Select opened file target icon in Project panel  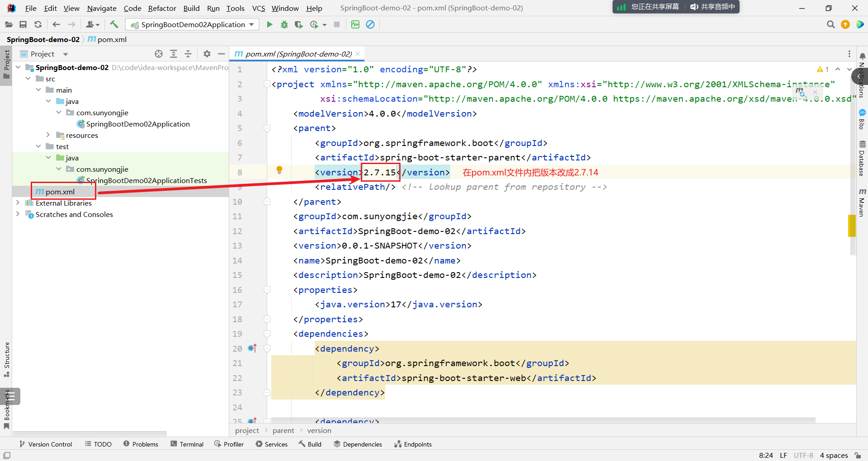(x=159, y=54)
